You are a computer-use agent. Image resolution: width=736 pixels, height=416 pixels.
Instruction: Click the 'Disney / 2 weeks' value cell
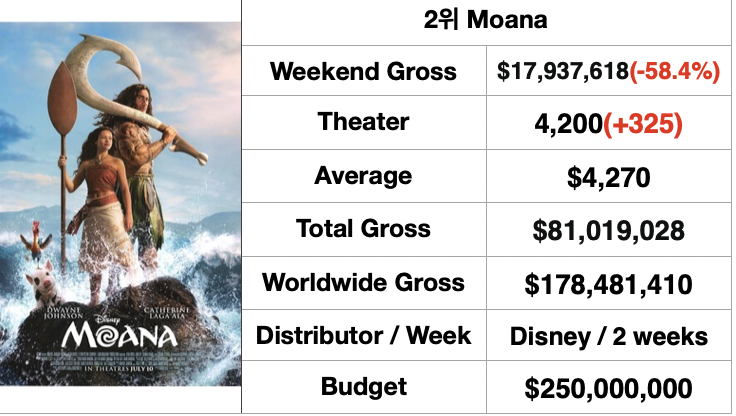pyautogui.click(x=609, y=336)
